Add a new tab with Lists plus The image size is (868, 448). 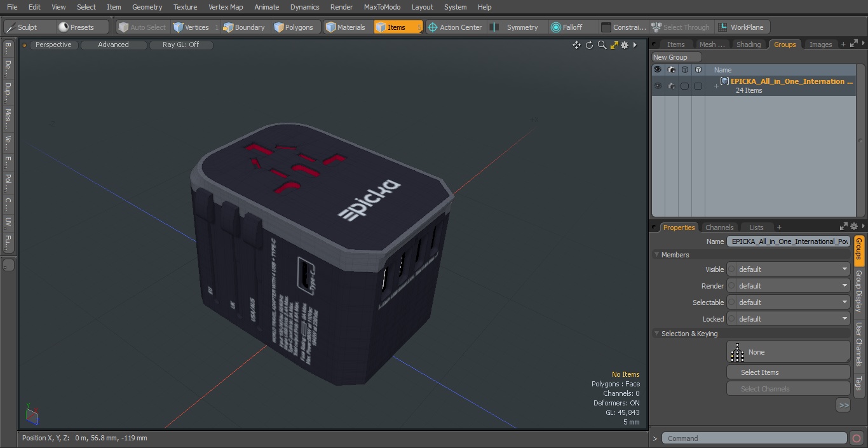coord(779,227)
